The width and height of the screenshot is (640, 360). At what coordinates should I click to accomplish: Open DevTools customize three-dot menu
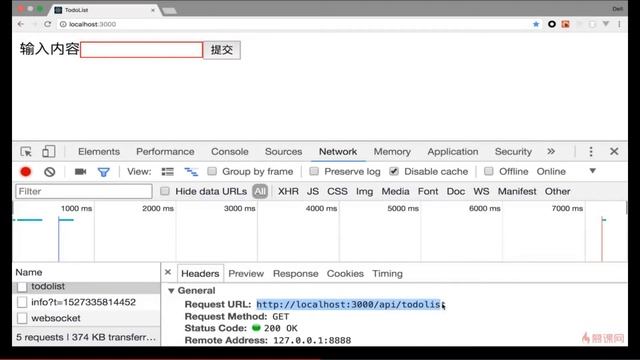coord(591,151)
